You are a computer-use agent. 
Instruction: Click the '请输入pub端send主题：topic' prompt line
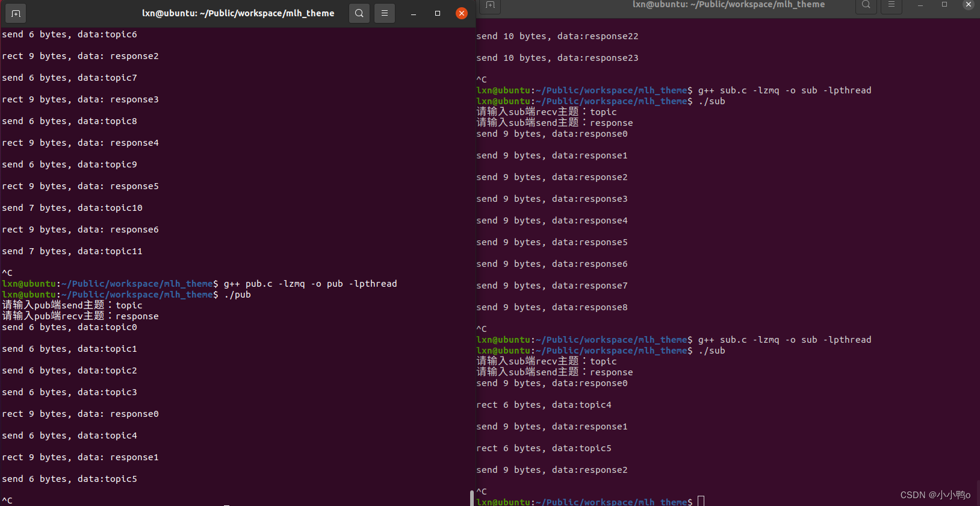coord(72,305)
